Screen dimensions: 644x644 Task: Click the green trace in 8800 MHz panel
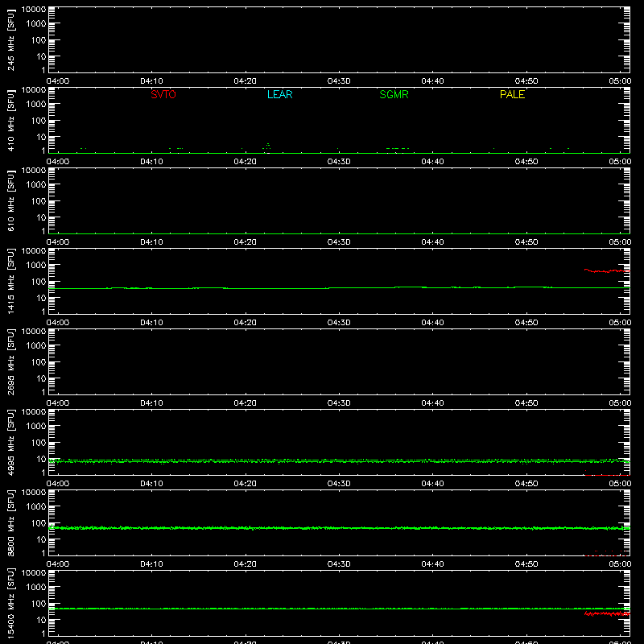tap(339, 528)
